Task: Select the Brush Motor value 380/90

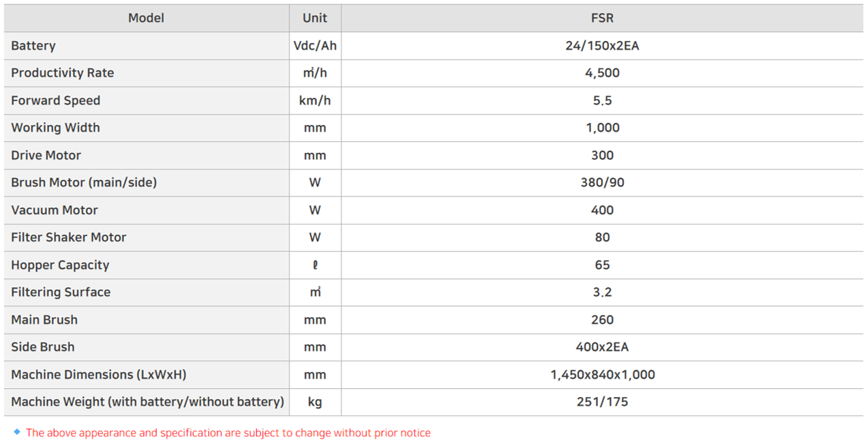Action: click(602, 183)
